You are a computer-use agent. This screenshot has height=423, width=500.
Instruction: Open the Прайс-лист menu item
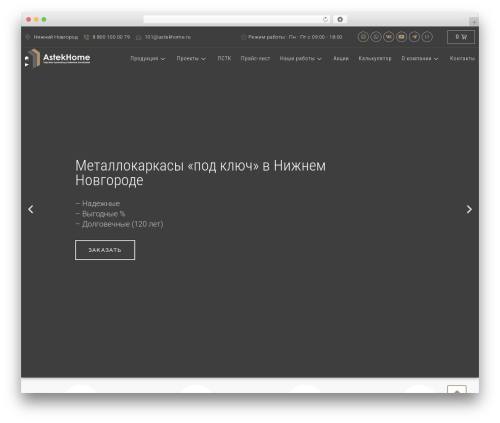click(x=255, y=58)
